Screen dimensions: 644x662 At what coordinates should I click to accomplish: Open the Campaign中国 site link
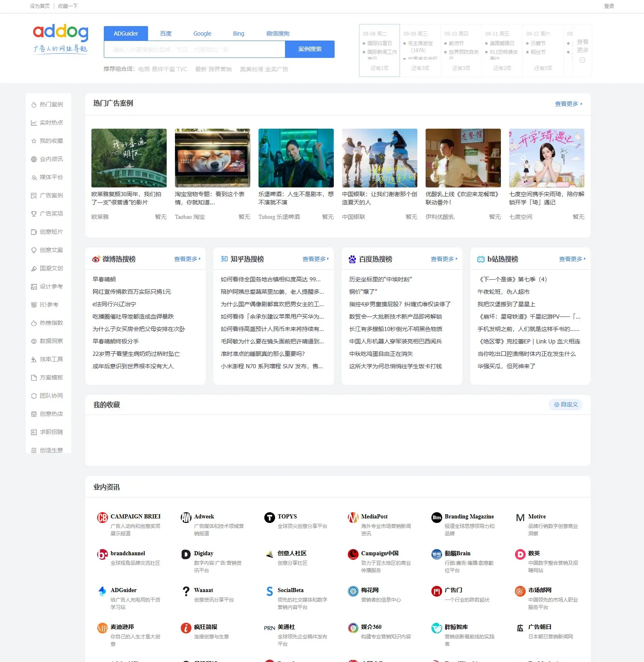coord(380,553)
